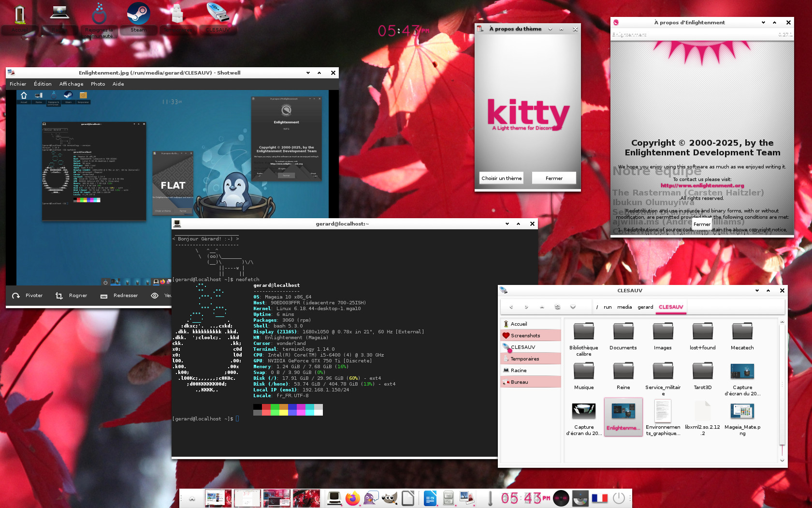This screenshot has height=508, width=812.
Task: Launch Pidgin messenger from the shelf
Action: point(371,498)
